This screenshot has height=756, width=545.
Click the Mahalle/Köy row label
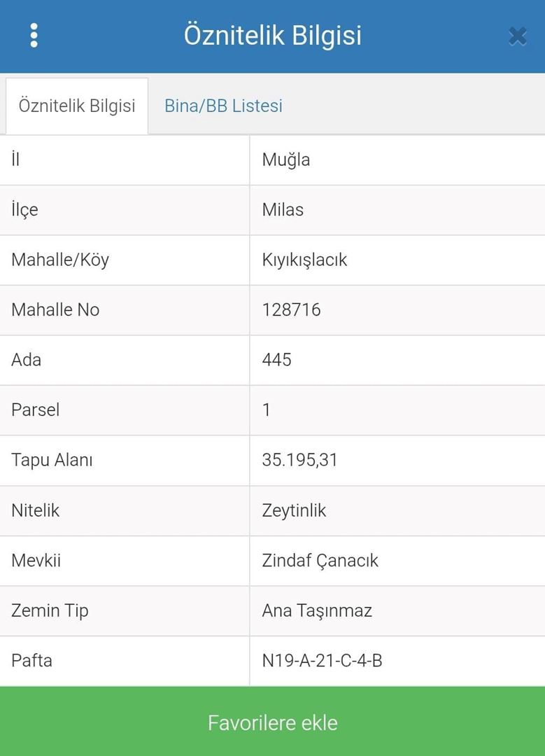(x=60, y=260)
